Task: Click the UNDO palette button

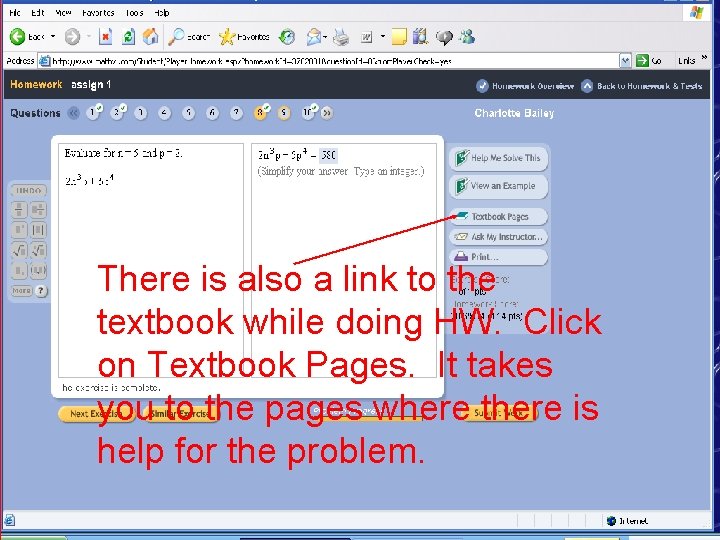Action: (28, 191)
